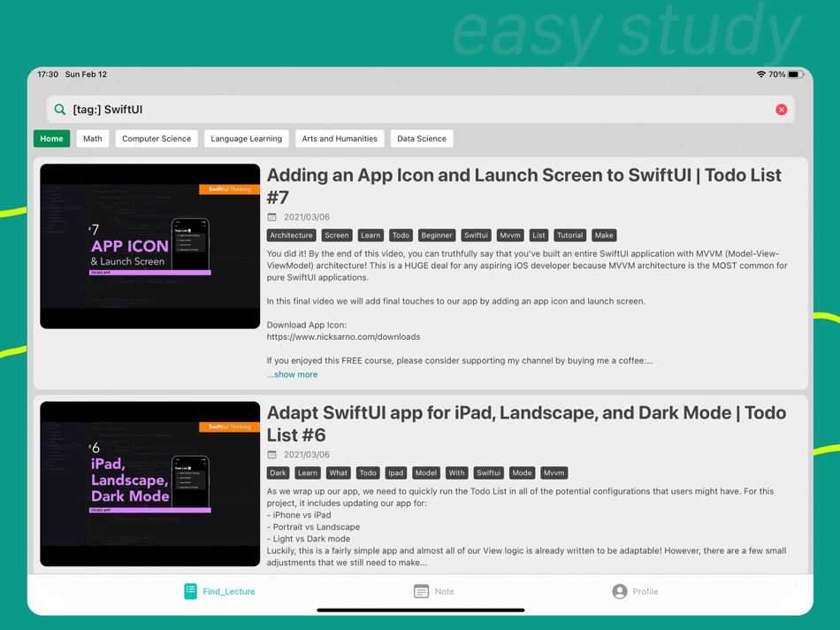Select the Find_Lecture icon
Viewport: 840px width, 630px height.
189,591
